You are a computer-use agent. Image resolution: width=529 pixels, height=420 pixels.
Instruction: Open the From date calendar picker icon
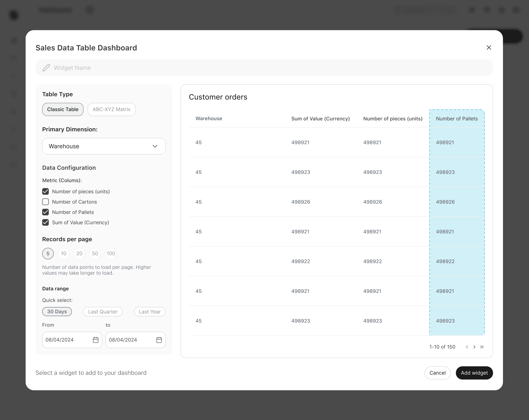96,340
